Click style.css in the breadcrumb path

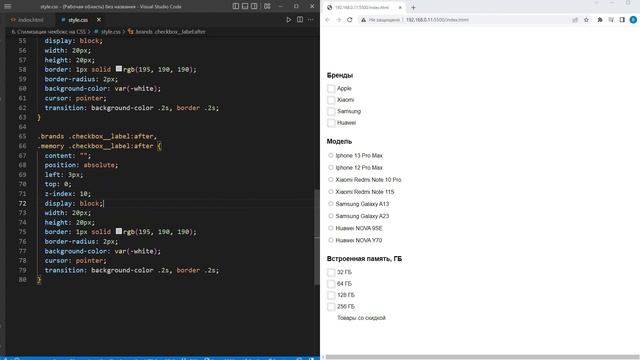tap(111, 31)
